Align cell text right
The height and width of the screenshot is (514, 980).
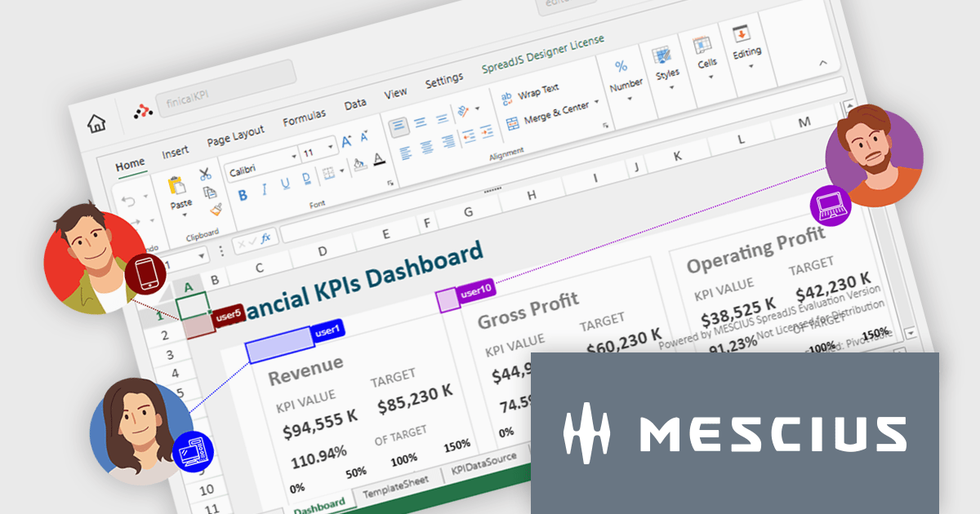pyautogui.click(x=448, y=142)
